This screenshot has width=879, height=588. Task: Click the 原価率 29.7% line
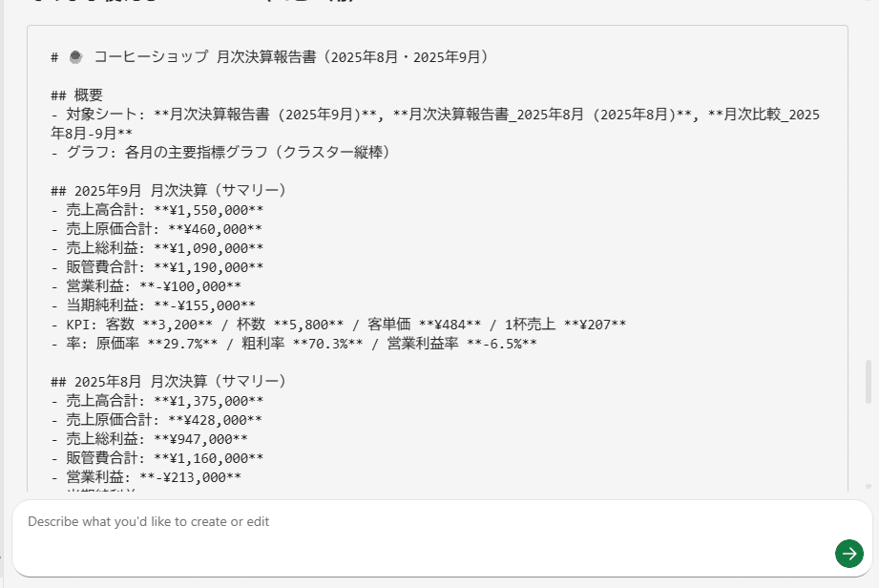point(294,344)
